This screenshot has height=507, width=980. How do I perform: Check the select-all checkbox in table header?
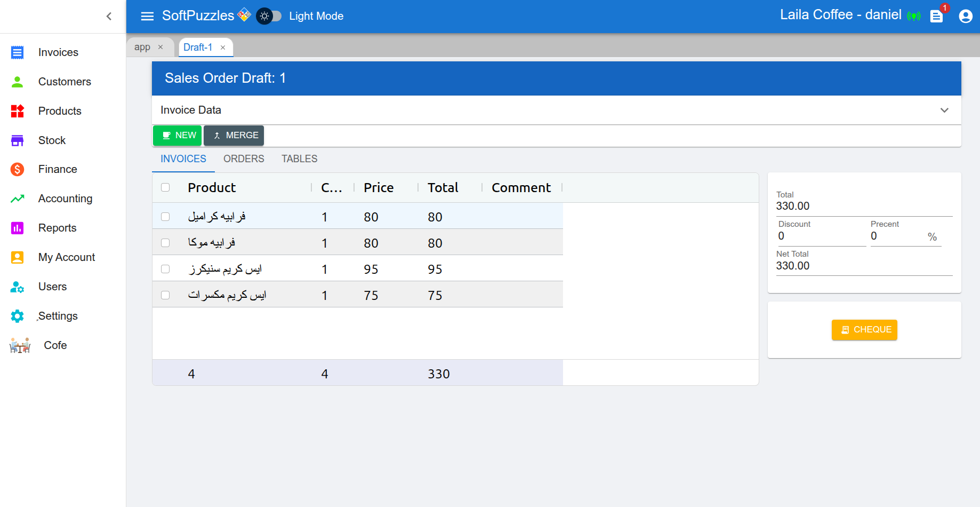[165, 187]
